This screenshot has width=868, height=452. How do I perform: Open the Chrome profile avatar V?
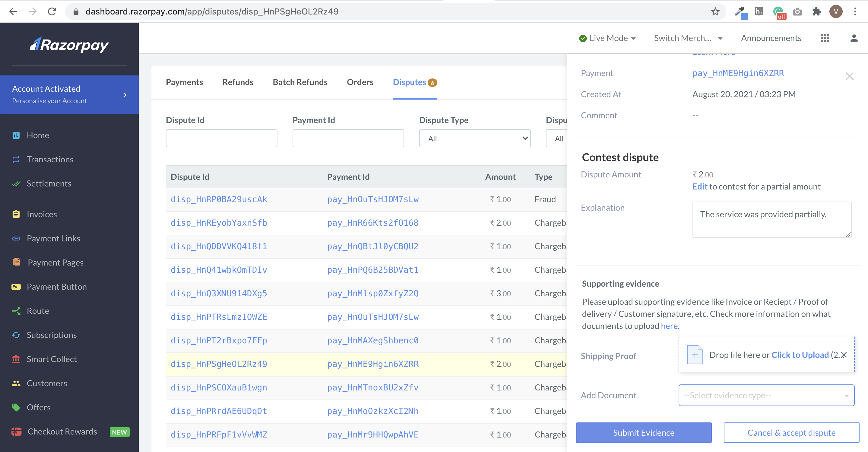[836, 12]
